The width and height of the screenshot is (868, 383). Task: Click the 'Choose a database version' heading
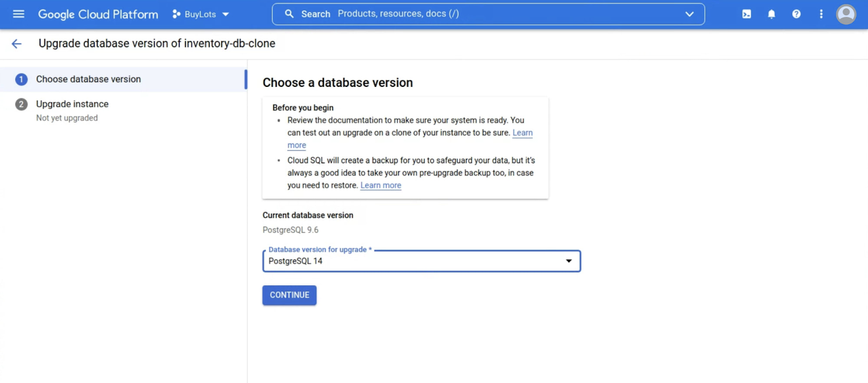click(337, 82)
